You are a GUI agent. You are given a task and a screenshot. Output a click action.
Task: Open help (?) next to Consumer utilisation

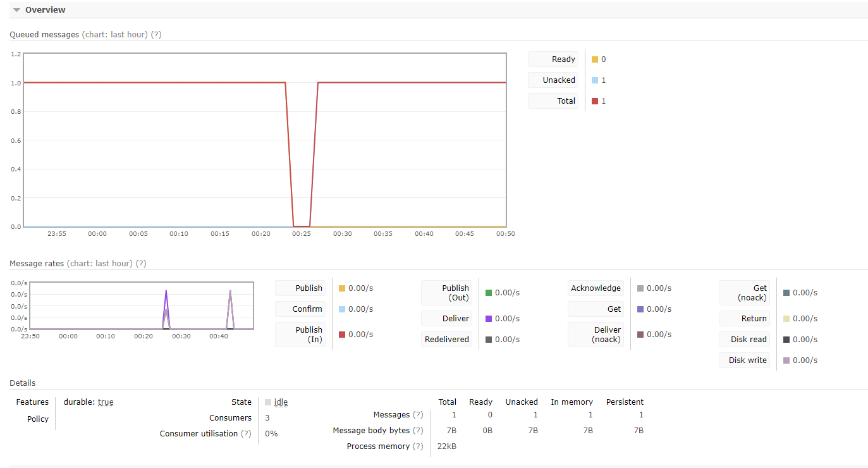coord(246,434)
